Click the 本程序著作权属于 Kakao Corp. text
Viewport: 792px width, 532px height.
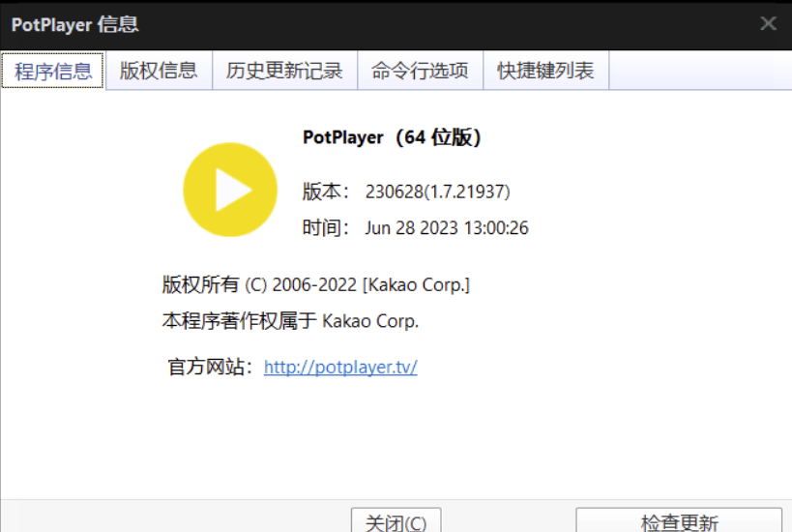[x=290, y=321]
